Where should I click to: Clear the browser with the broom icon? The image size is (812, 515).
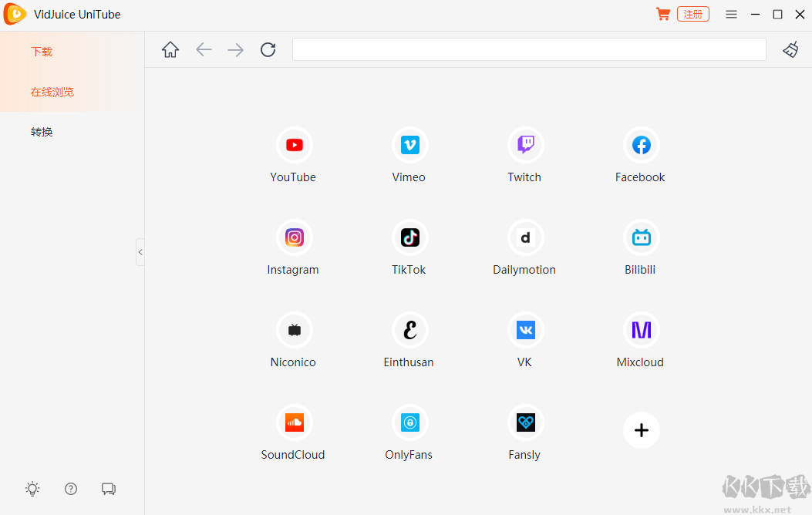tap(790, 49)
